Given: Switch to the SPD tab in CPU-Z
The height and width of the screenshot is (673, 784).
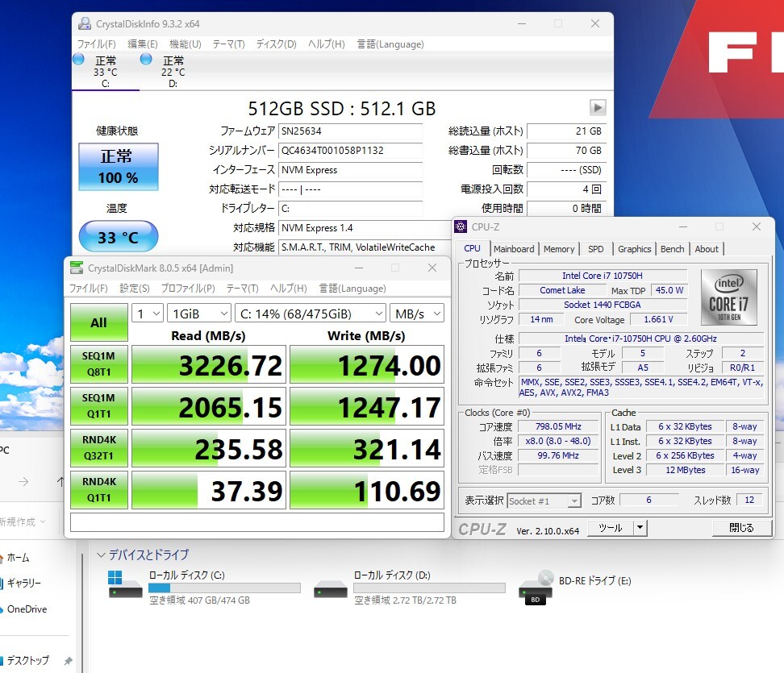Looking at the screenshot, I should (595, 249).
